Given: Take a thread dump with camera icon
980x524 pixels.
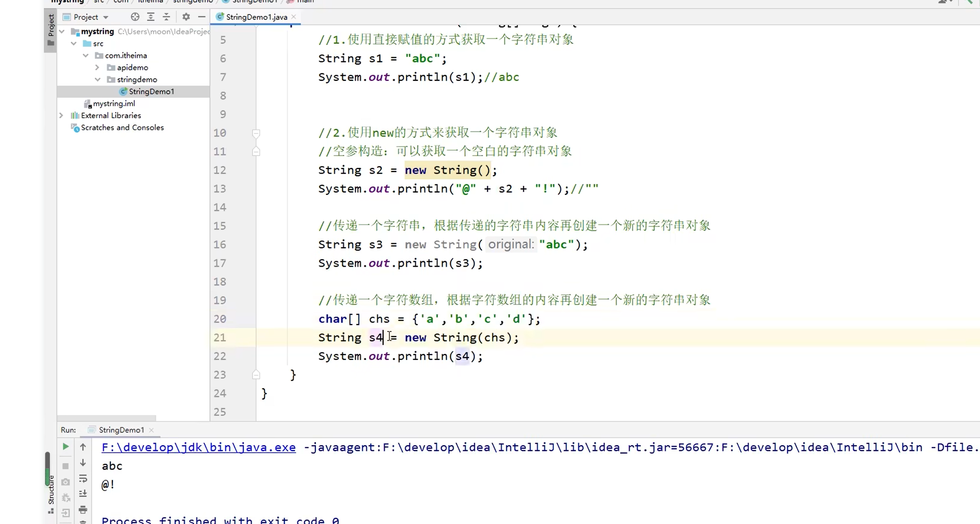Looking at the screenshot, I should click(65, 481).
